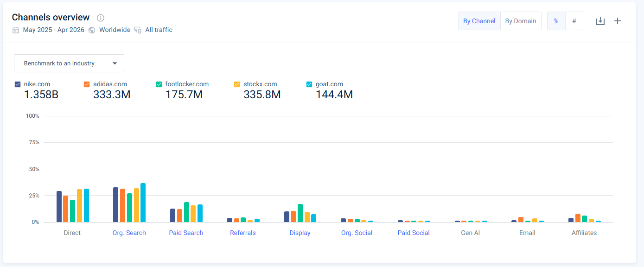Click the Email axis label

point(527,233)
